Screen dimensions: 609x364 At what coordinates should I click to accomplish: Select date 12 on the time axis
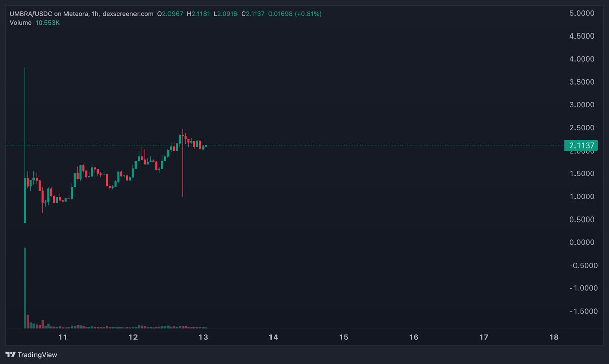(133, 337)
